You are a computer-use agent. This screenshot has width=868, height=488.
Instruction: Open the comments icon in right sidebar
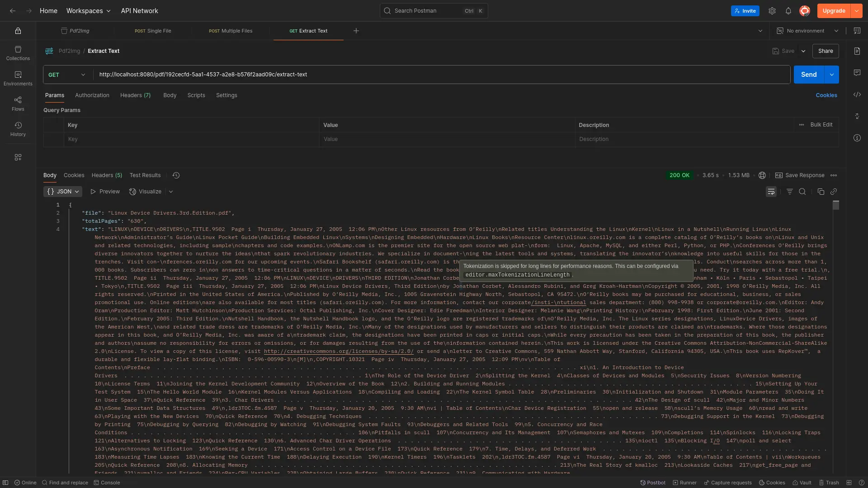click(857, 73)
